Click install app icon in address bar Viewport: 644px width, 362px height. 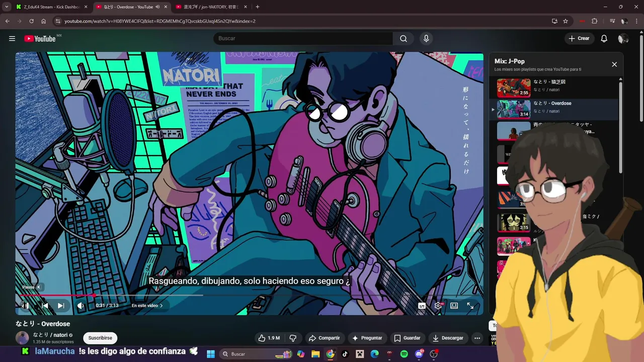click(x=554, y=21)
